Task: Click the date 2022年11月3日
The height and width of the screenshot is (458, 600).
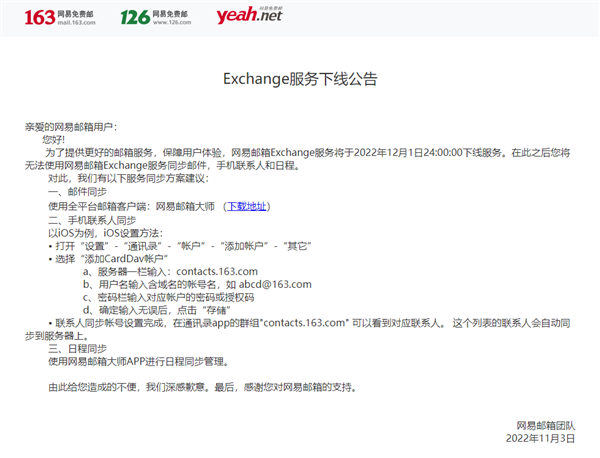Action: 540,438
